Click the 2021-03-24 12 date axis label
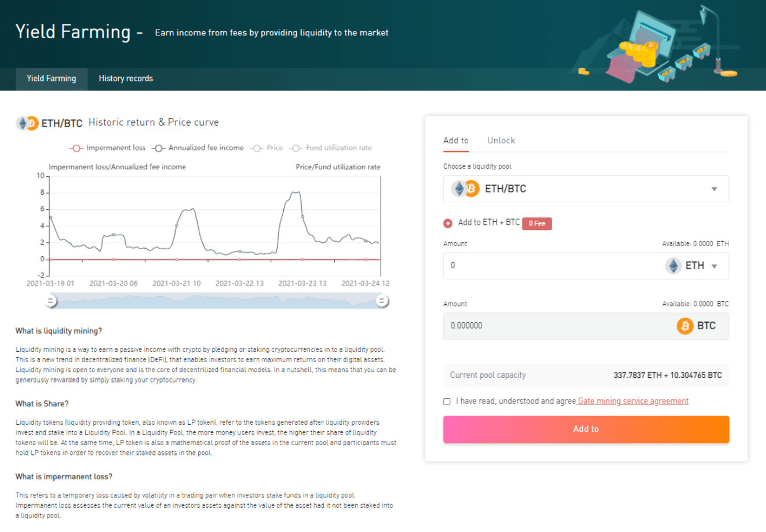Viewport: 766px width, 532px height. 365,283
